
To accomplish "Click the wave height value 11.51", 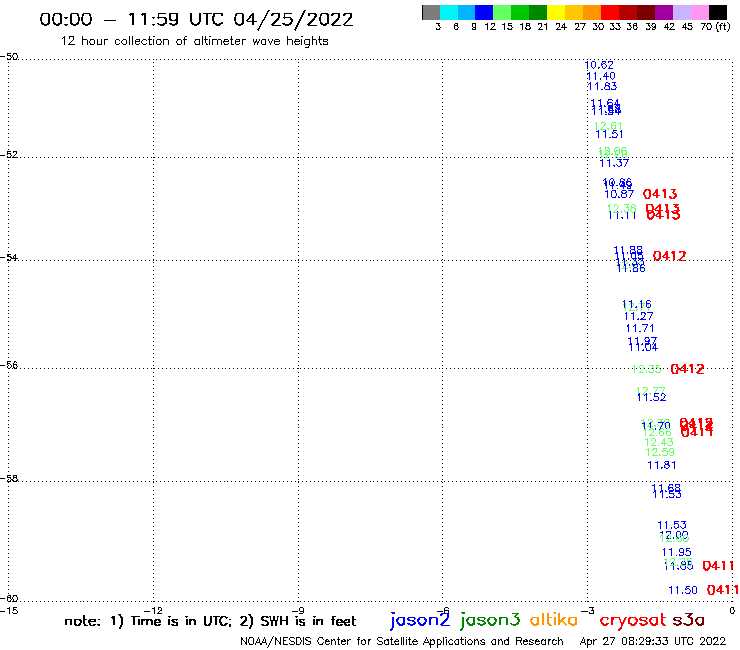I will 609,135.
